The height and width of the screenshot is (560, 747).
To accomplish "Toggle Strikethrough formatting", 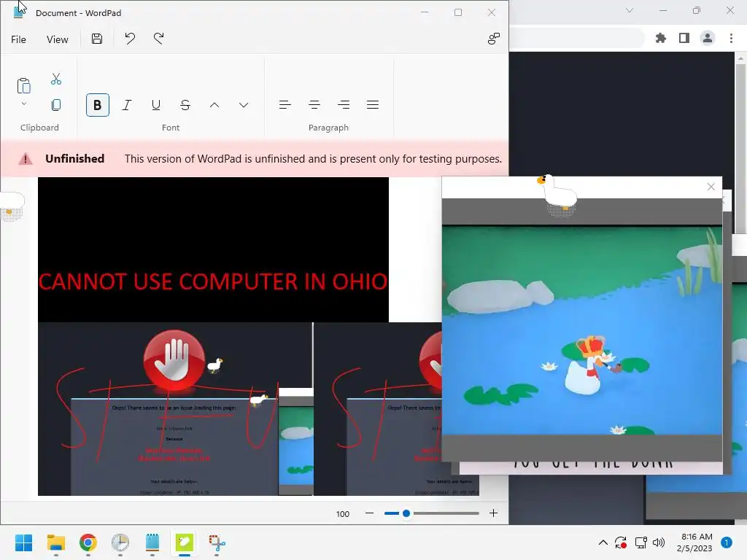I will pos(185,105).
